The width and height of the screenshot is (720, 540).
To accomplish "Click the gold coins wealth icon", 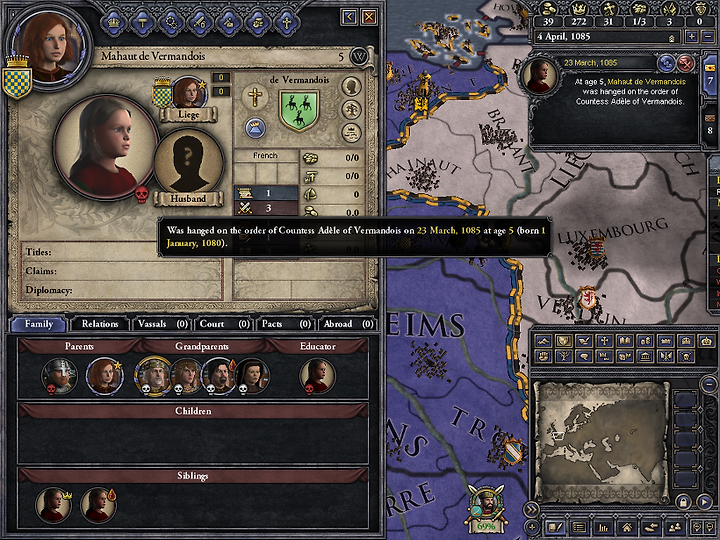I will coord(547,8).
